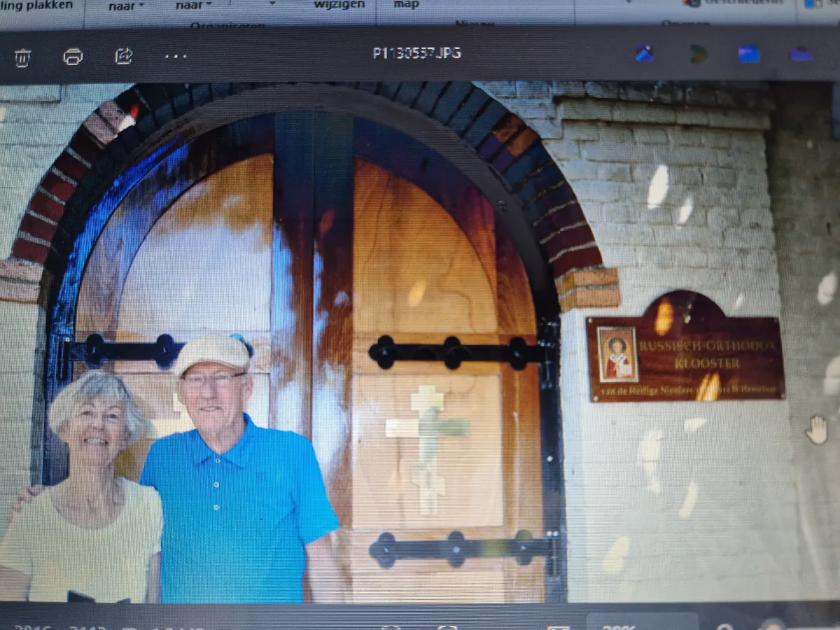Print the photo using the printer icon

point(73,57)
